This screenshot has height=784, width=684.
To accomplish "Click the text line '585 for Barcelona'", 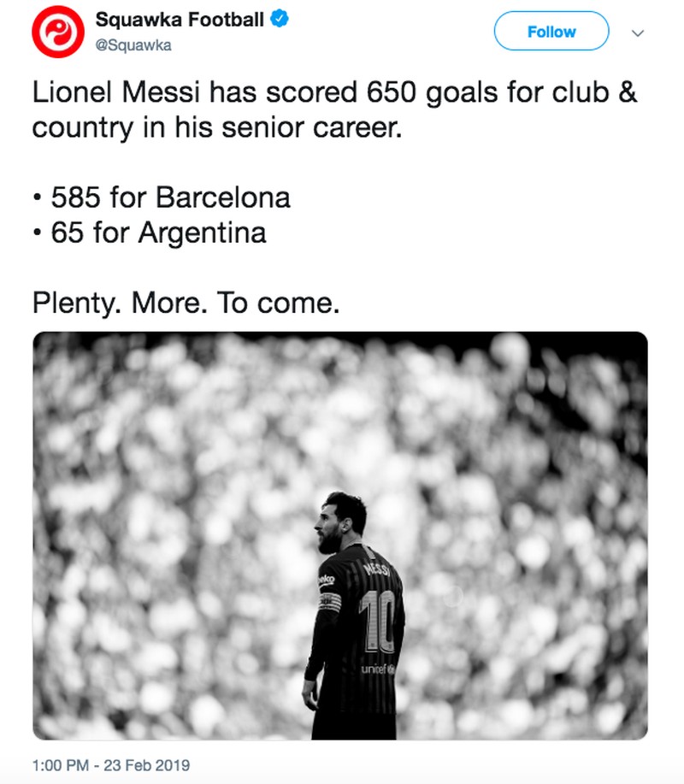I will point(170,197).
